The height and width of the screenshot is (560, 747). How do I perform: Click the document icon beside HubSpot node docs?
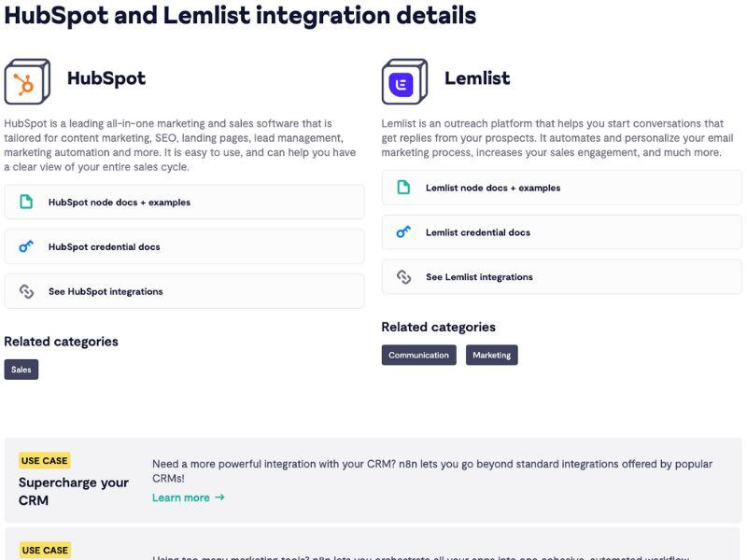(x=26, y=202)
